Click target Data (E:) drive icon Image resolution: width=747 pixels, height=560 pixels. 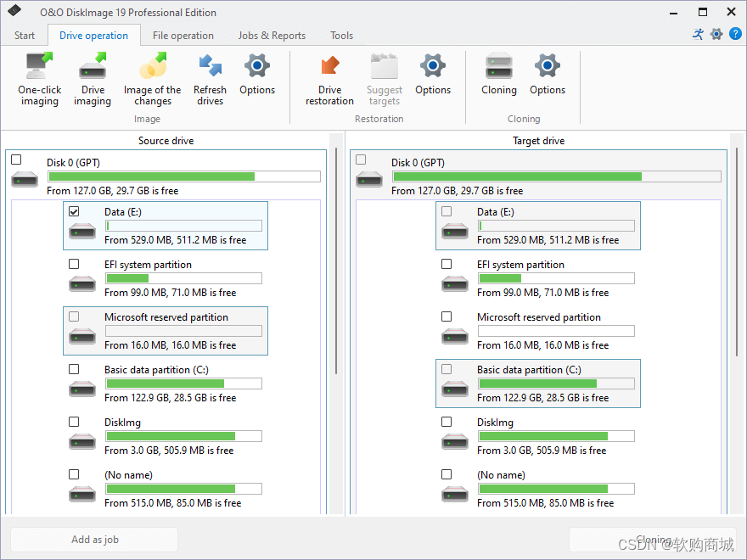tap(455, 232)
